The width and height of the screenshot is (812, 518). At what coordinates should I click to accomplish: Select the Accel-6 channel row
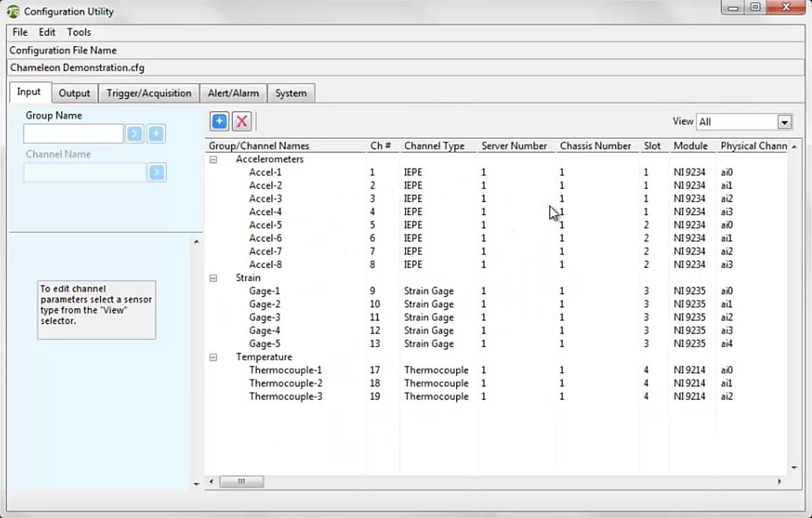(x=497, y=238)
